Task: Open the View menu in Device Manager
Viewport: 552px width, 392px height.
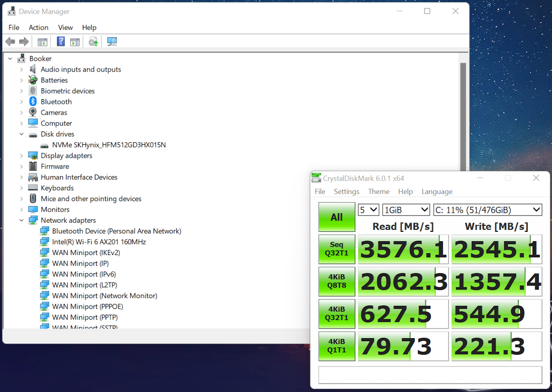Action: [66, 27]
